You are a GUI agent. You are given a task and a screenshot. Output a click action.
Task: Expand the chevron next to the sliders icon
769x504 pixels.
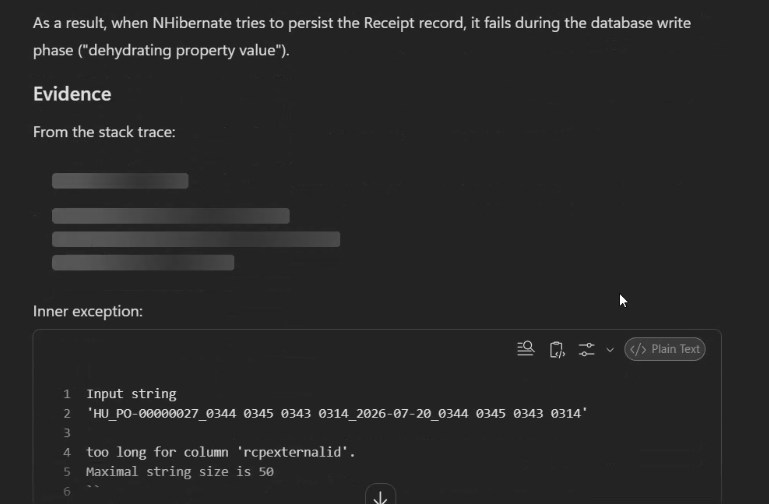(x=610, y=350)
